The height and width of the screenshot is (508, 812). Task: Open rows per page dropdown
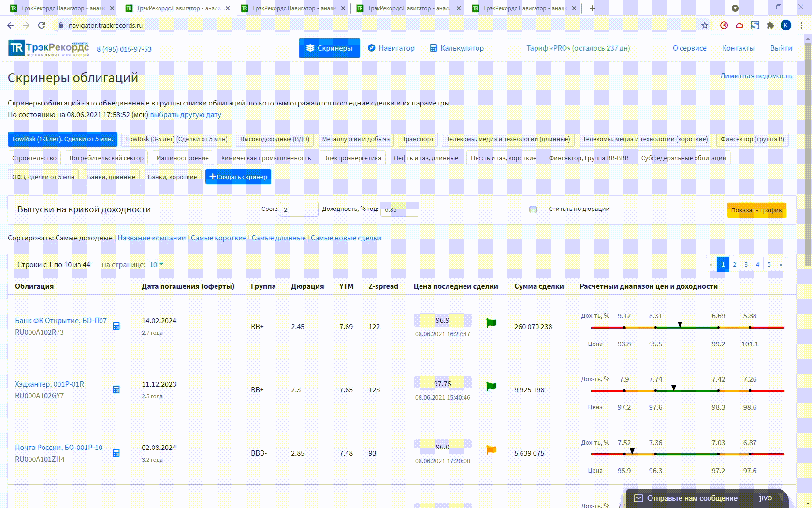(x=157, y=265)
